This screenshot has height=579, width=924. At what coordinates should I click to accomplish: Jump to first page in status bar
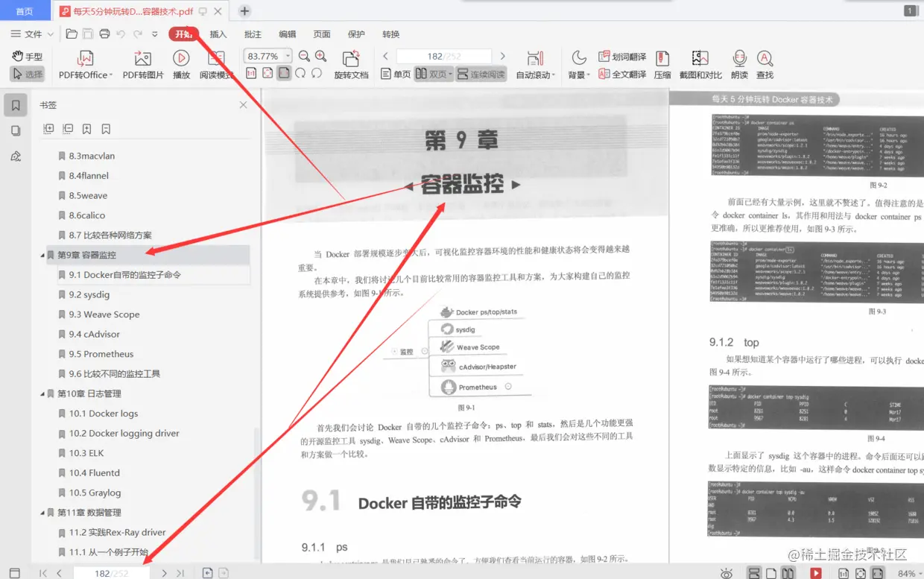(x=42, y=573)
